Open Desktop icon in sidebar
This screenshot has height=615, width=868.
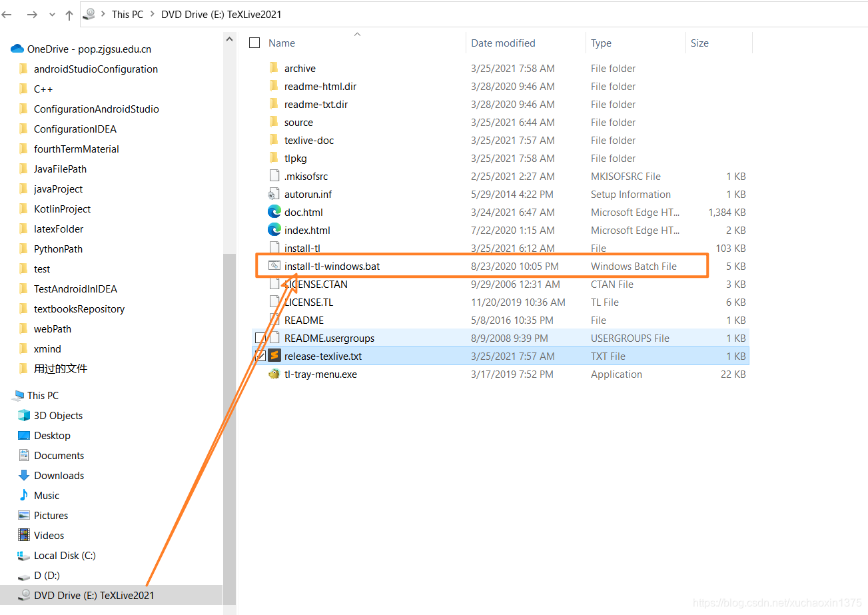coord(24,435)
